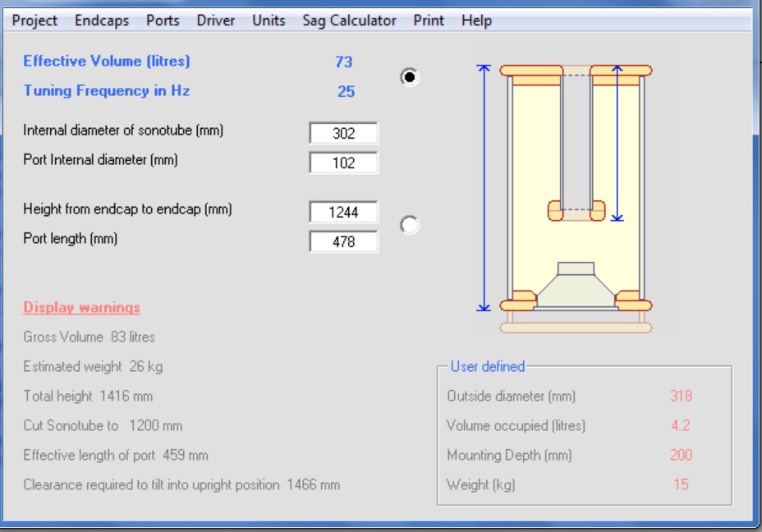This screenshot has height=532, width=762.
Task: Click the Port length (mm) label
Action: point(70,239)
